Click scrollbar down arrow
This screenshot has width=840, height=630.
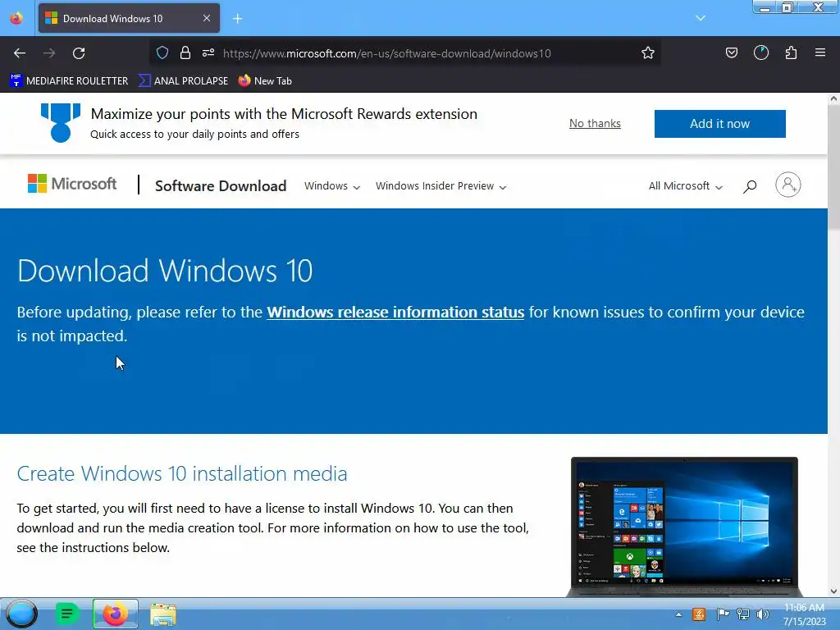[833, 591]
